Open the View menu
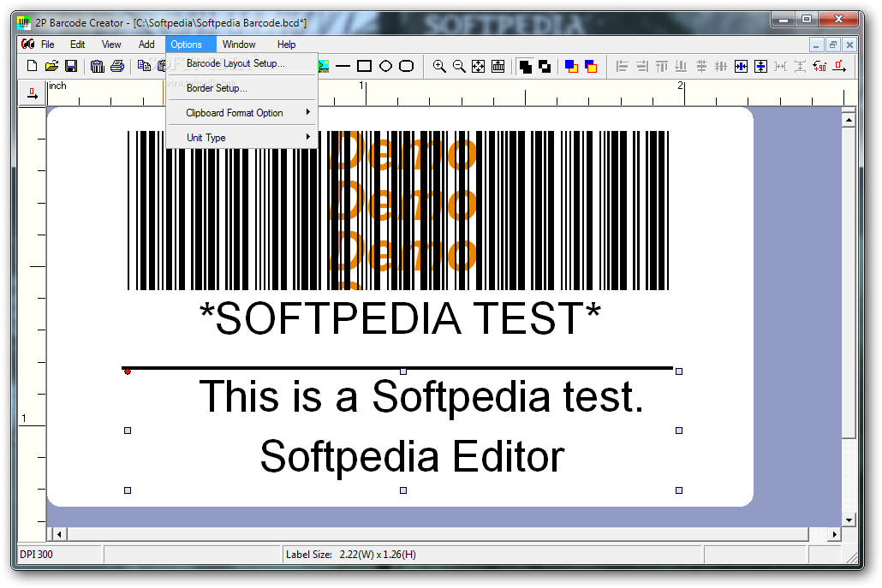The image size is (882, 588). point(110,45)
